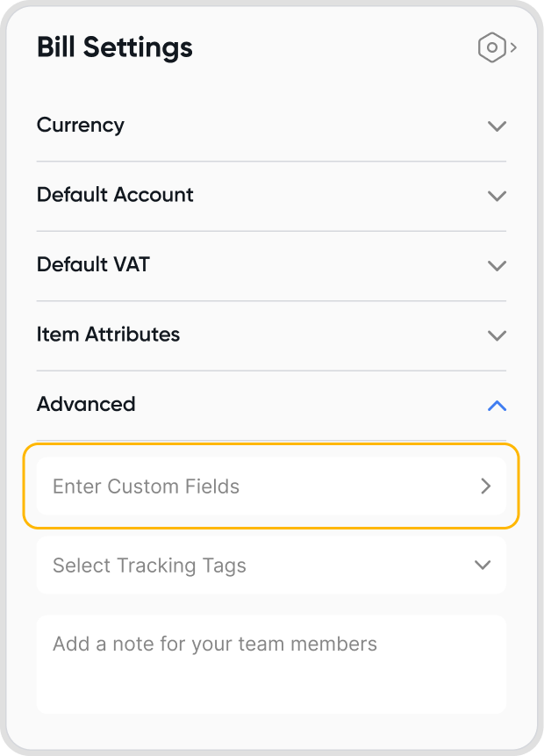Collapse the Advanced section chevron
The height and width of the screenshot is (756, 544).
(x=497, y=405)
